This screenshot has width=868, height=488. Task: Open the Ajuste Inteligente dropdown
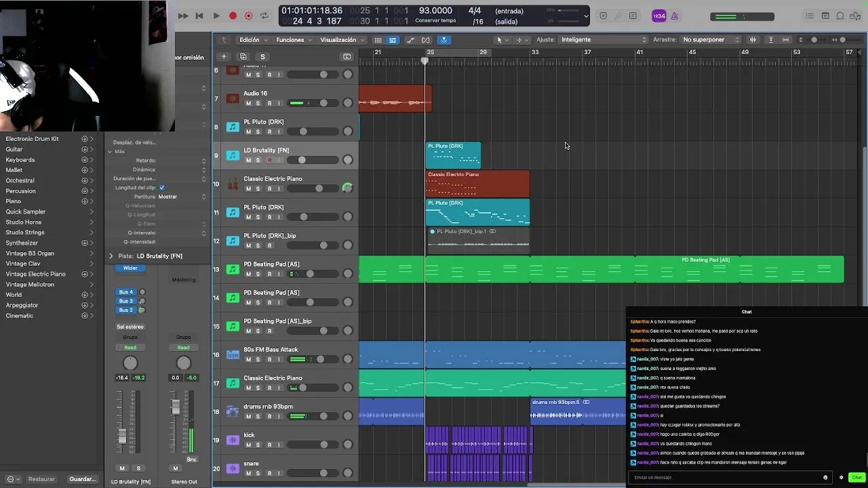click(604, 40)
